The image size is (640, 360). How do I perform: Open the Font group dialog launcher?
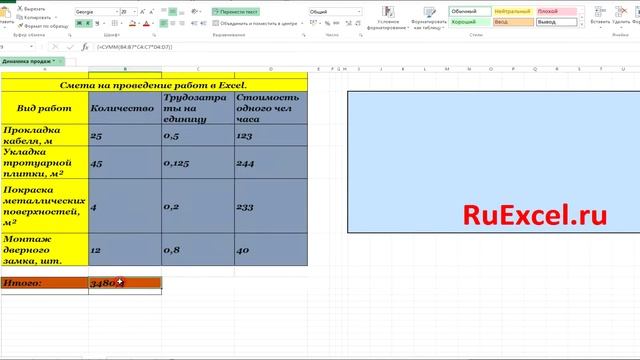[x=154, y=36]
